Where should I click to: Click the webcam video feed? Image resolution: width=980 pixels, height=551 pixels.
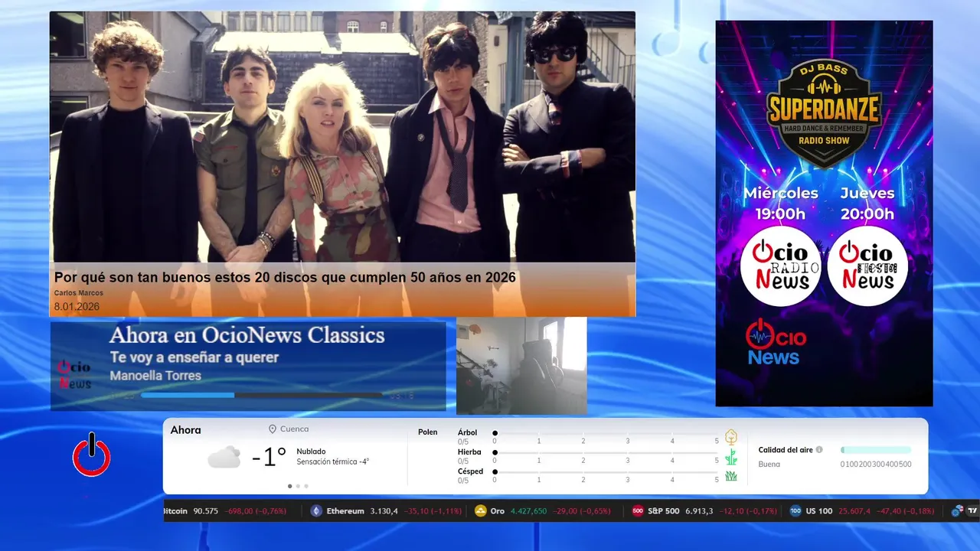point(521,366)
